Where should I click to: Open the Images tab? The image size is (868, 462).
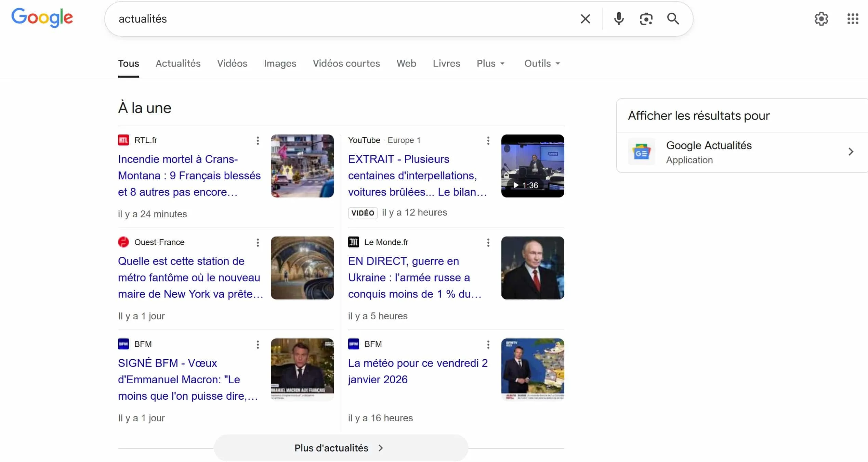coord(280,64)
